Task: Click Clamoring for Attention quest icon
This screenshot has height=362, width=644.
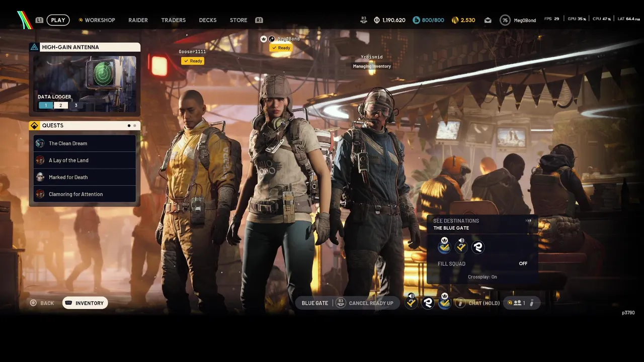Action: pos(40,194)
